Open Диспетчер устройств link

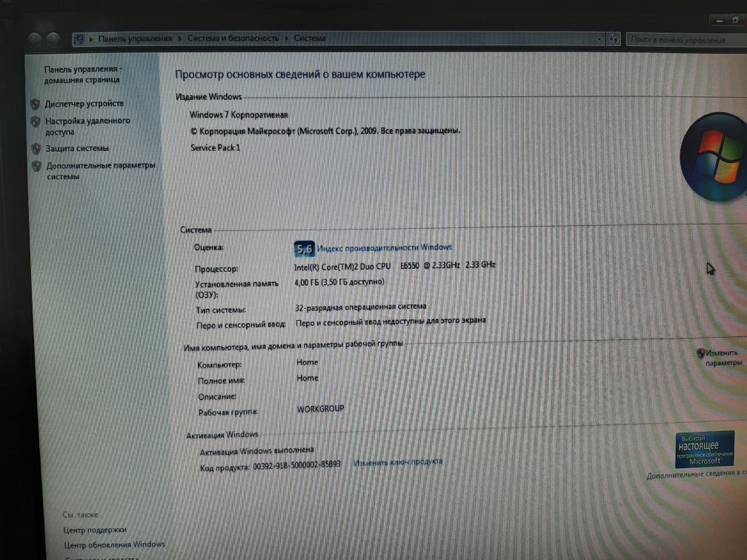(84, 104)
